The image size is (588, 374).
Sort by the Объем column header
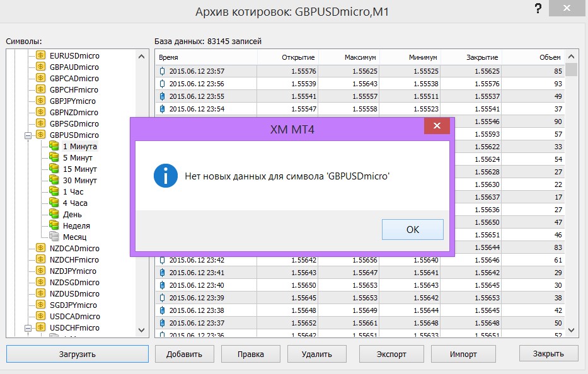pos(533,57)
